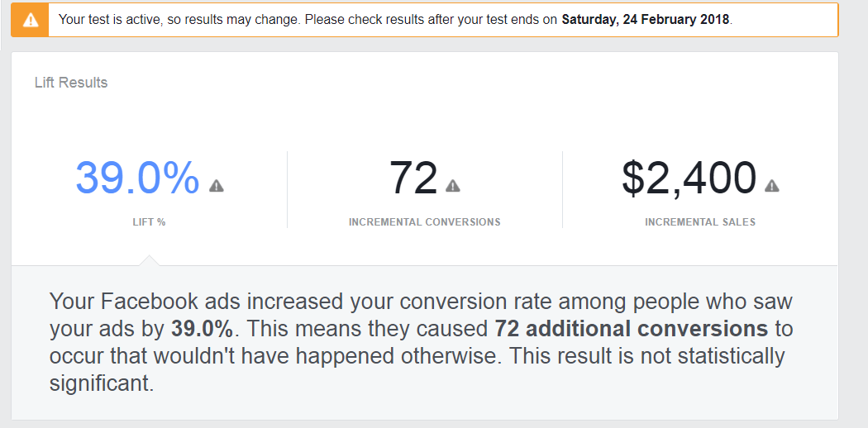Viewport: 868px width, 428px height.
Task: Click the LIFT % label
Action: pos(150,222)
